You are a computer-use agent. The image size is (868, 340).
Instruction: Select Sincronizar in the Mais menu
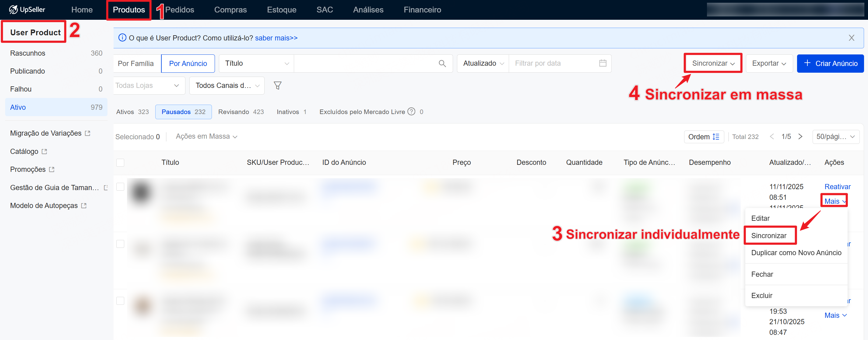point(769,236)
